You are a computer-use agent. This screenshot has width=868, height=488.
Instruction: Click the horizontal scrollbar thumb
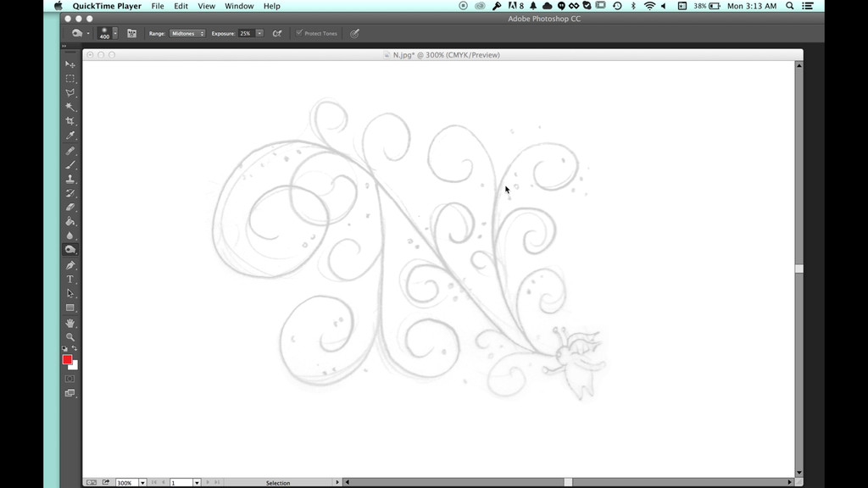568,482
